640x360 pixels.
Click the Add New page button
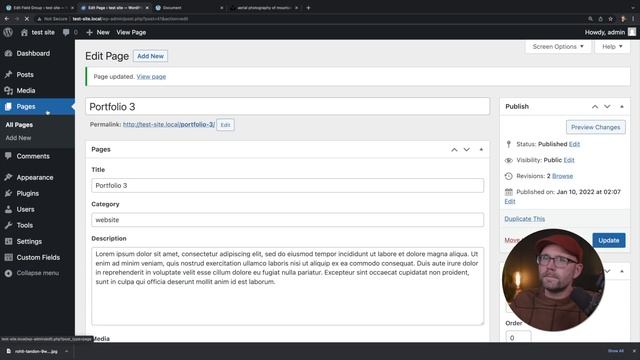tap(150, 56)
